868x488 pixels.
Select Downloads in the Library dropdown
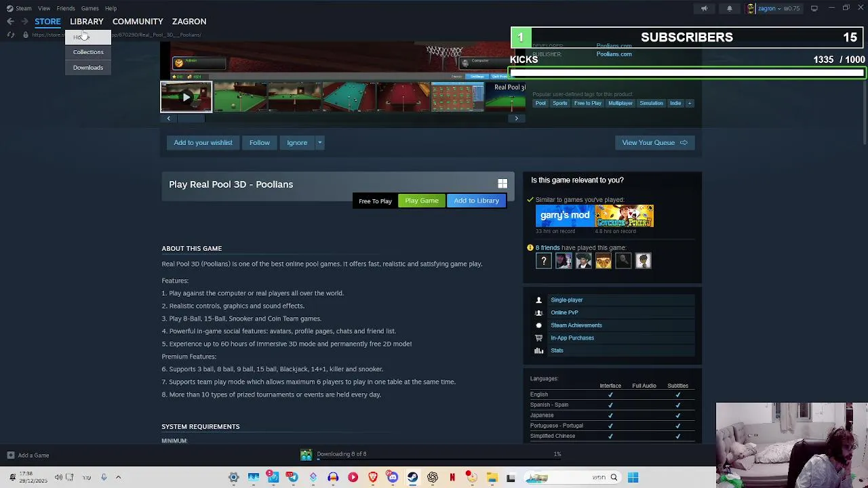coord(88,68)
